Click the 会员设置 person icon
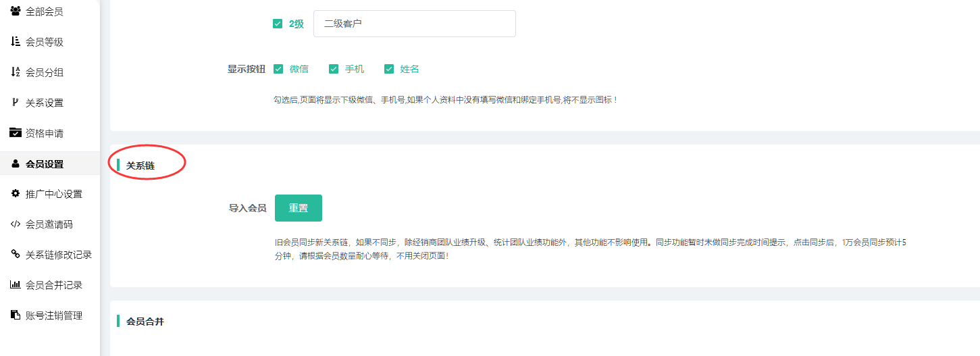980x356 pixels. pyautogui.click(x=15, y=163)
